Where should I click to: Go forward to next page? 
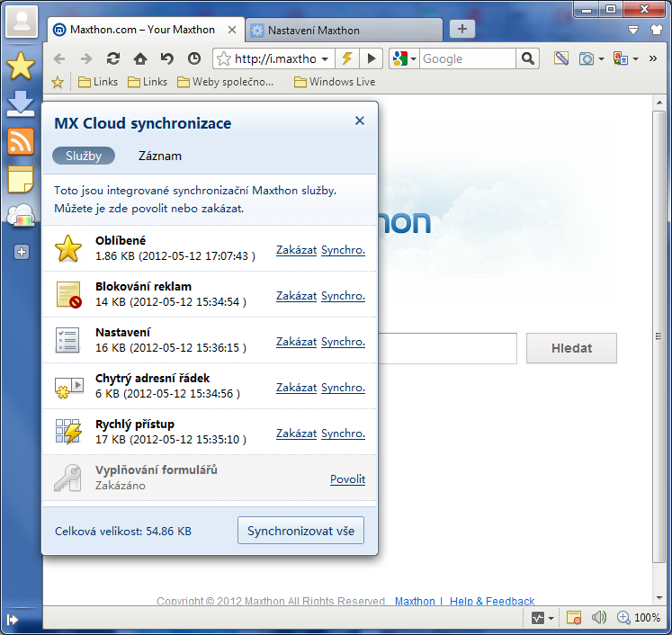click(x=86, y=58)
